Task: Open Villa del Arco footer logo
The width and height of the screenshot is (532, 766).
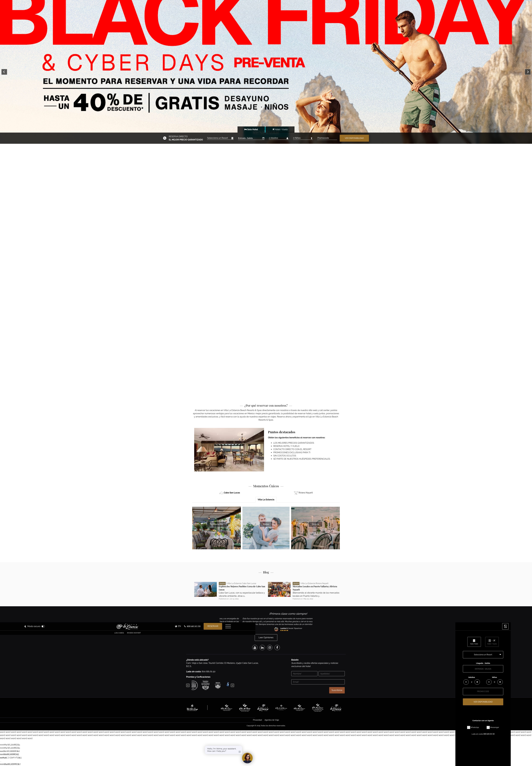Action: click(x=245, y=708)
